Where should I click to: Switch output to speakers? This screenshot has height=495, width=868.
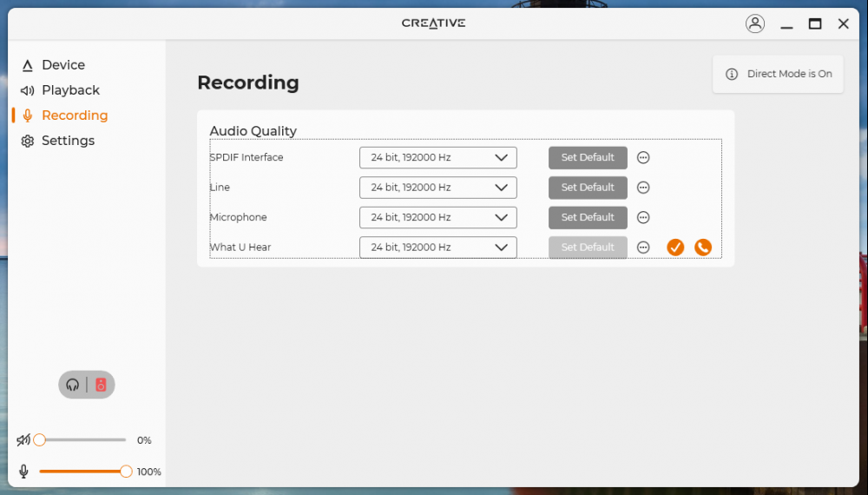[101, 385]
